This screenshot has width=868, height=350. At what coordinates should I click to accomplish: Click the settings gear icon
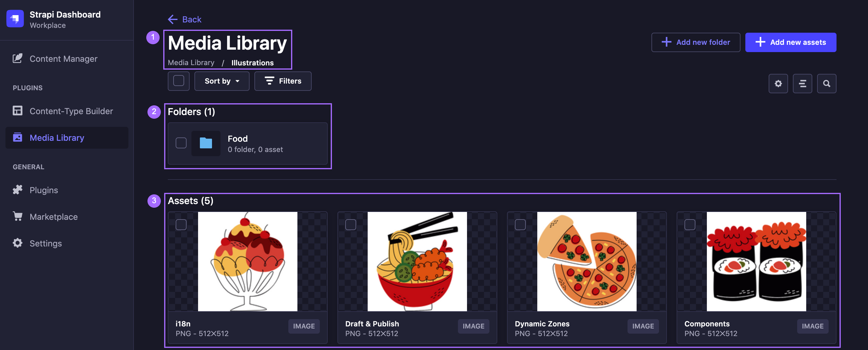pos(778,83)
